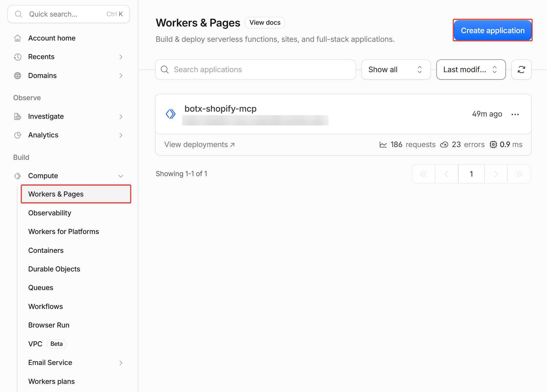Click the CPU time chip icon
This screenshot has width=547, height=392.
pyautogui.click(x=493, y=145)
